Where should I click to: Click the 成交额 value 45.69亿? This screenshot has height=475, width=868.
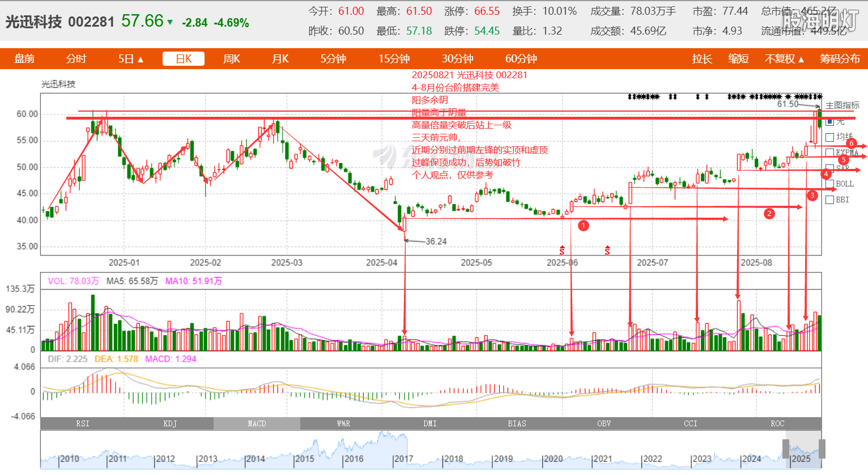[x=648, y=31]
